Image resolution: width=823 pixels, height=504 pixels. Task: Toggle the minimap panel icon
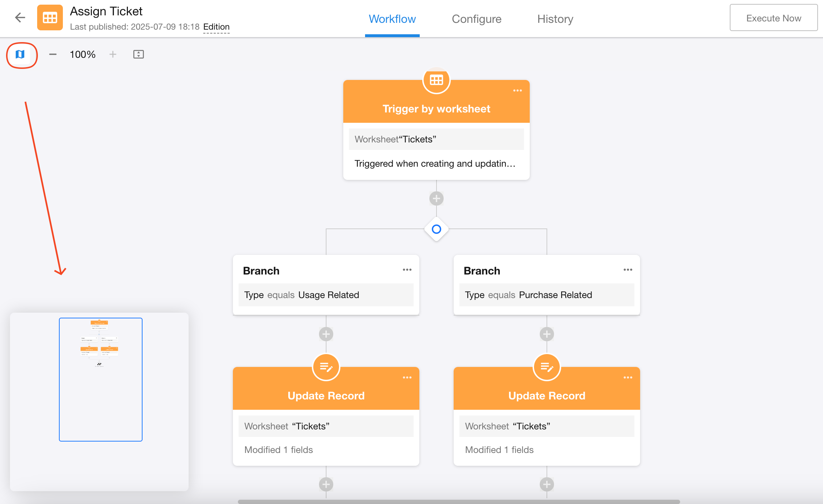click(x=20, y=55)
